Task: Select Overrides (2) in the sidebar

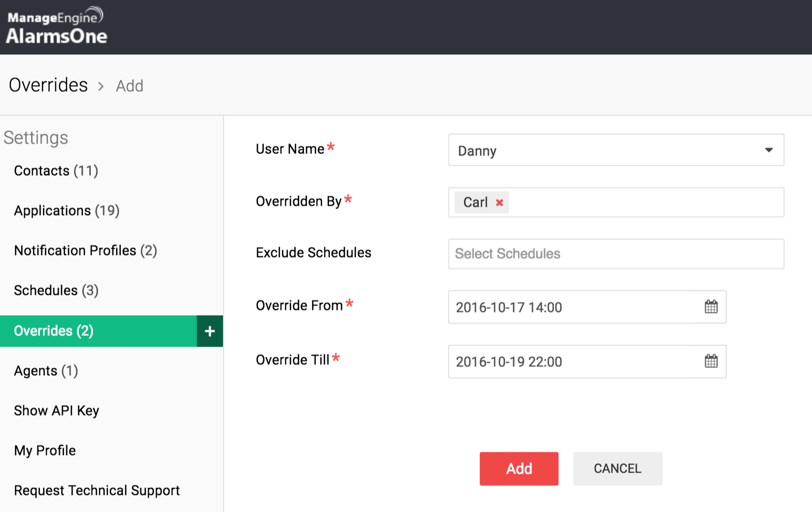Action: 99,331
